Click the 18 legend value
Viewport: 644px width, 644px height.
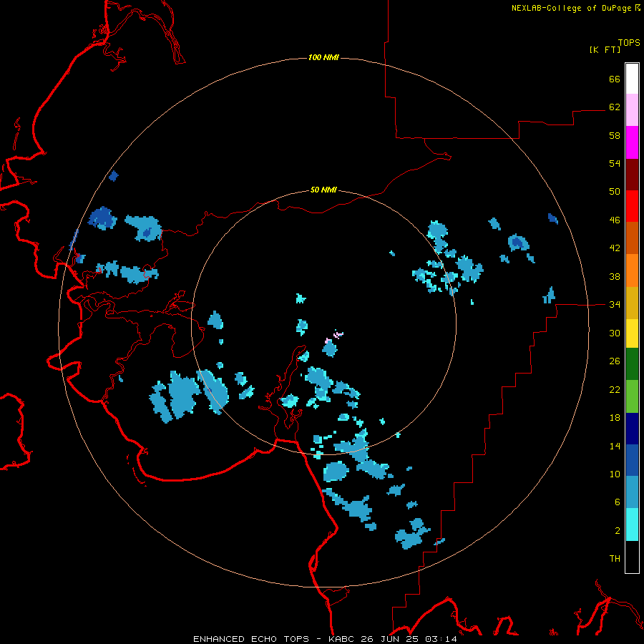click(x=615, y=418)
